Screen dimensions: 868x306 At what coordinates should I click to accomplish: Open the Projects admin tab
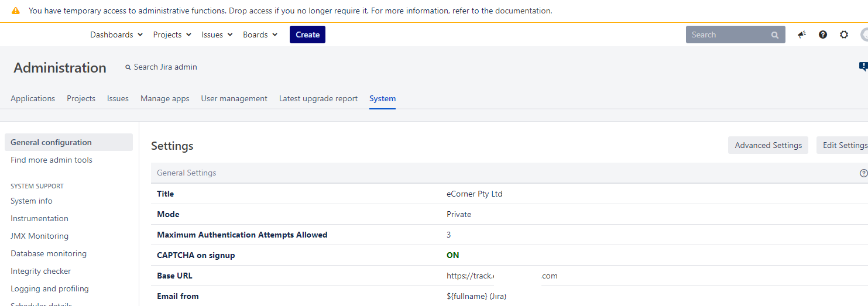click(x=81, y=98)
